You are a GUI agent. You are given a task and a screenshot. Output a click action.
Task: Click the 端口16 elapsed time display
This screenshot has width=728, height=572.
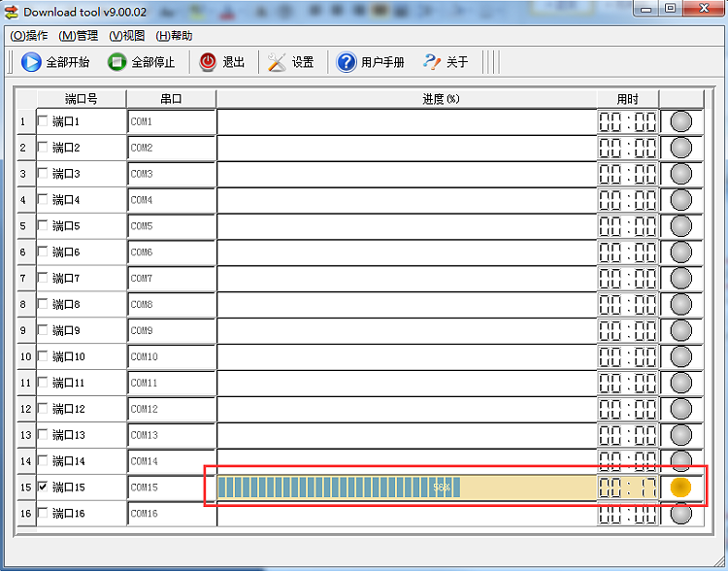628,514
